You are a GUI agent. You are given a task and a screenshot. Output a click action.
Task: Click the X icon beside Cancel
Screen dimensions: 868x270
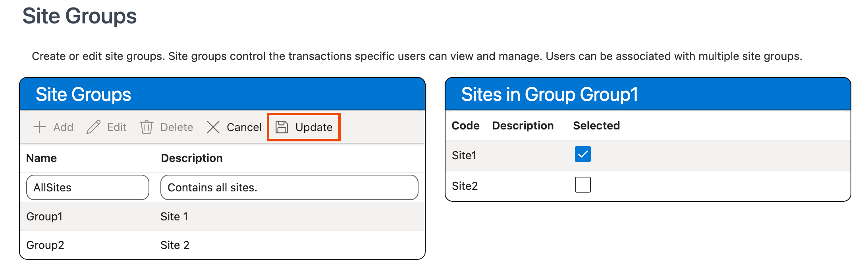(213, 127)
